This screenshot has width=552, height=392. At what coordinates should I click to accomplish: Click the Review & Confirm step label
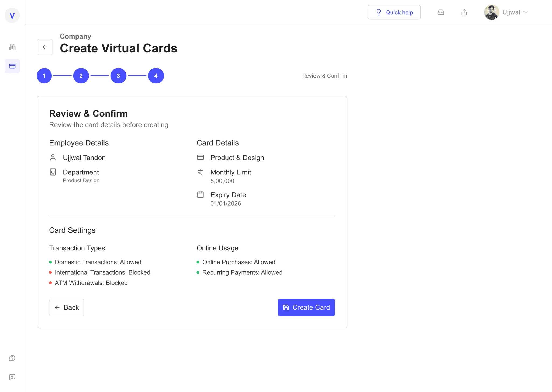[x=325, y=76]
